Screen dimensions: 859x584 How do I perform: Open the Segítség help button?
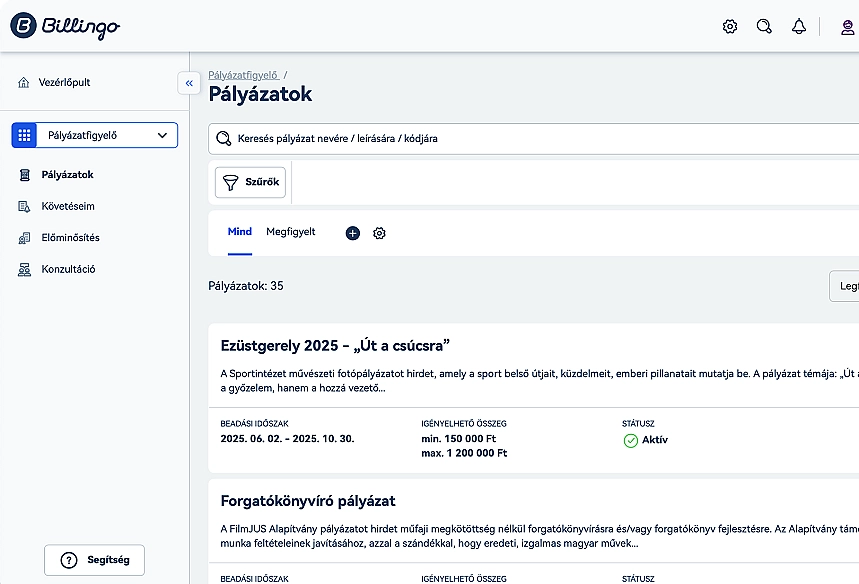coord(93,560)
